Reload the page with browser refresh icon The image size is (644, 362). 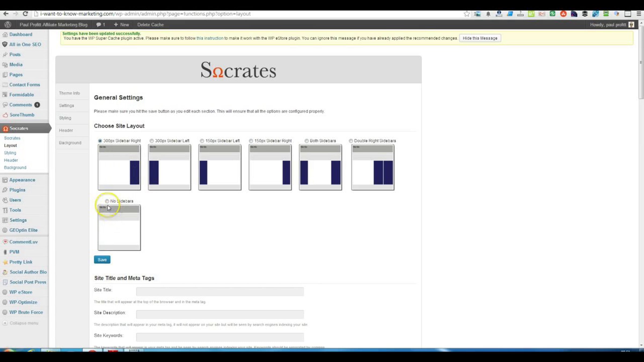[x=25, y=14]
